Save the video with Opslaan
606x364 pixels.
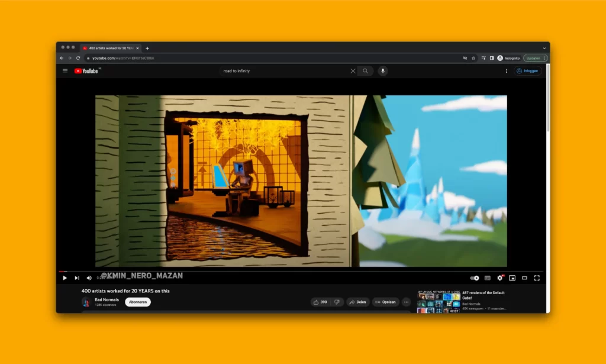coord(385,302)
